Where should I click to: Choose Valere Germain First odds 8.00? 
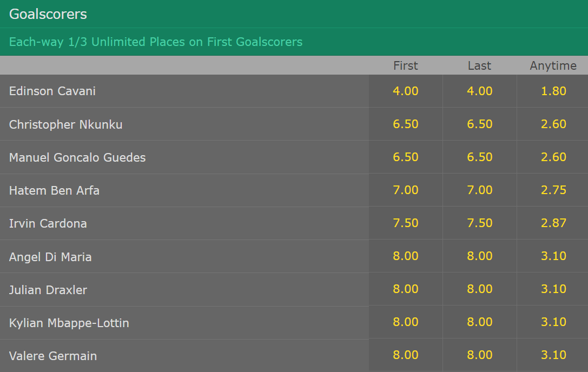(x=405, y=355)
